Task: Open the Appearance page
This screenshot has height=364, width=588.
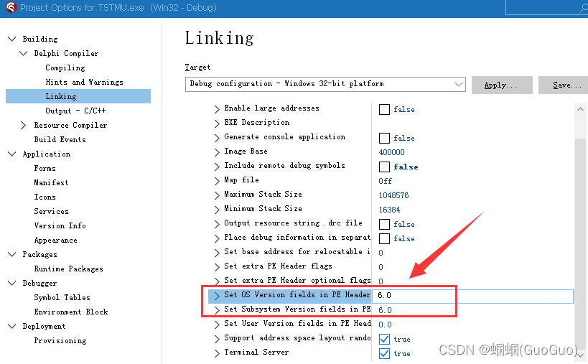Action: tap(56, 241)
